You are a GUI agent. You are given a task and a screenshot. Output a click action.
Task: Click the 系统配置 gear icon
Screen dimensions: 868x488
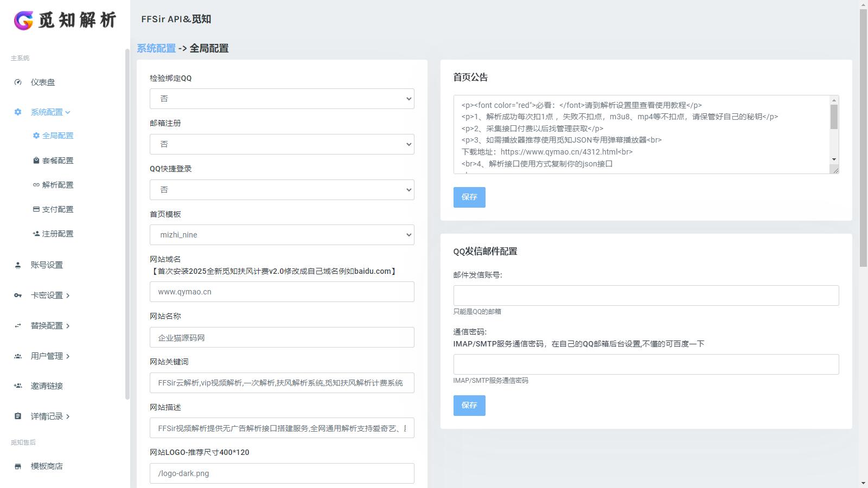[17, 112]
